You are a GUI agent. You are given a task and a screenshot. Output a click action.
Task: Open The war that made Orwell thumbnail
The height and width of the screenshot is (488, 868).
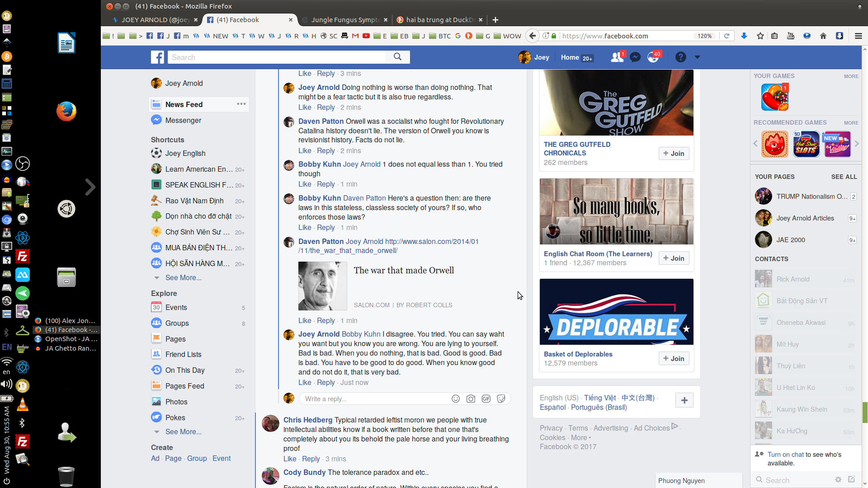pyautogui.click(x=322, y=286)
